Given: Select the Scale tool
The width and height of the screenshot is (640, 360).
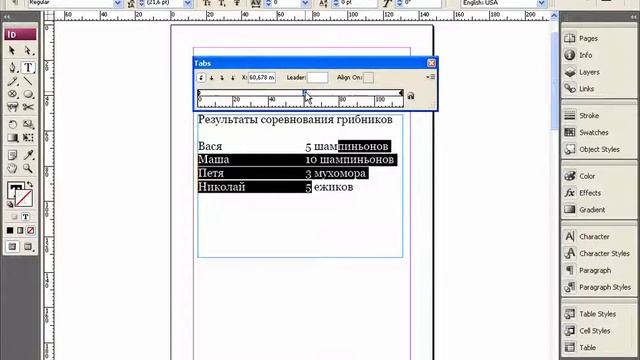Looking at the screenshot, I should point(28,124).
